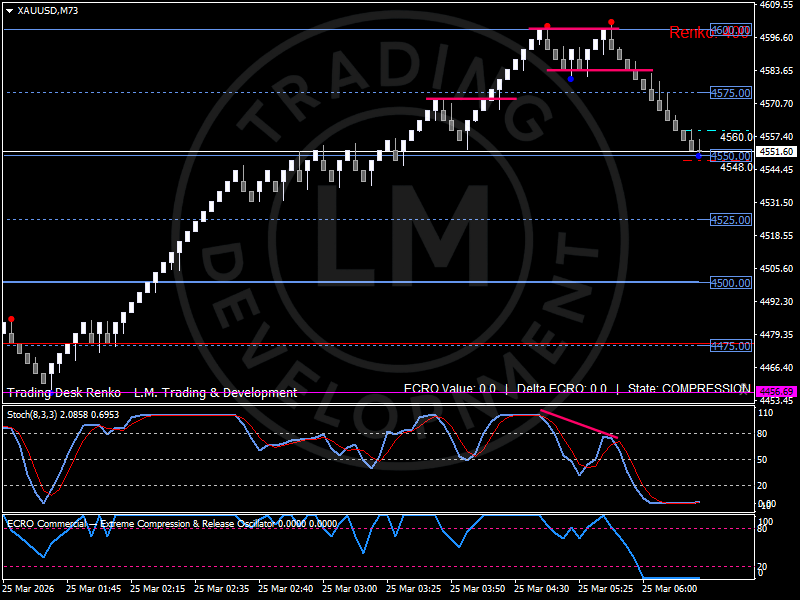Click the magenta 4456.69 price tag
The height and width of the screenshot is (600, 800).
click(x=776, y=392)
